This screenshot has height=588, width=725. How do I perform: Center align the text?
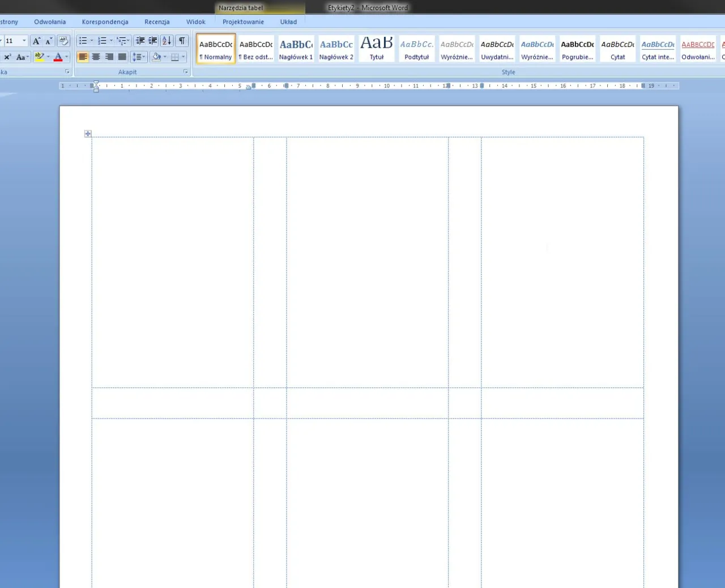[96, 57]
